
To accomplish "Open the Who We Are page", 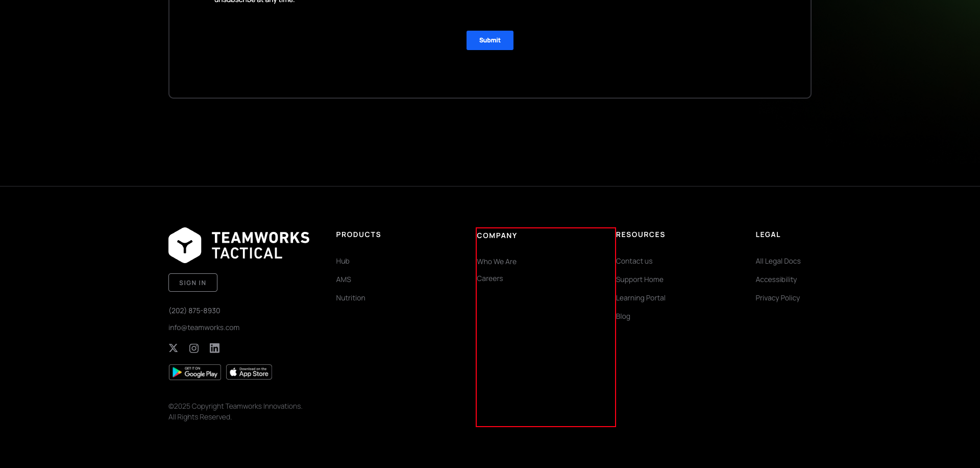I will (x=497, y=262).
